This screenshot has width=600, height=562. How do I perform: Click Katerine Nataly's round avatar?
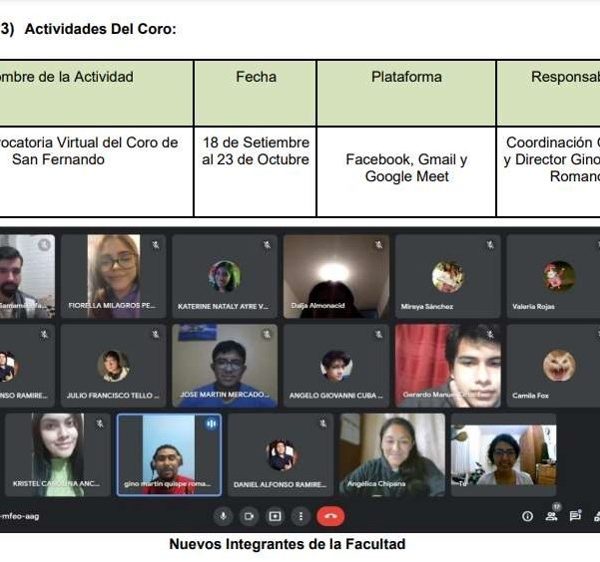pyautogui.click(x=225, y=276)
